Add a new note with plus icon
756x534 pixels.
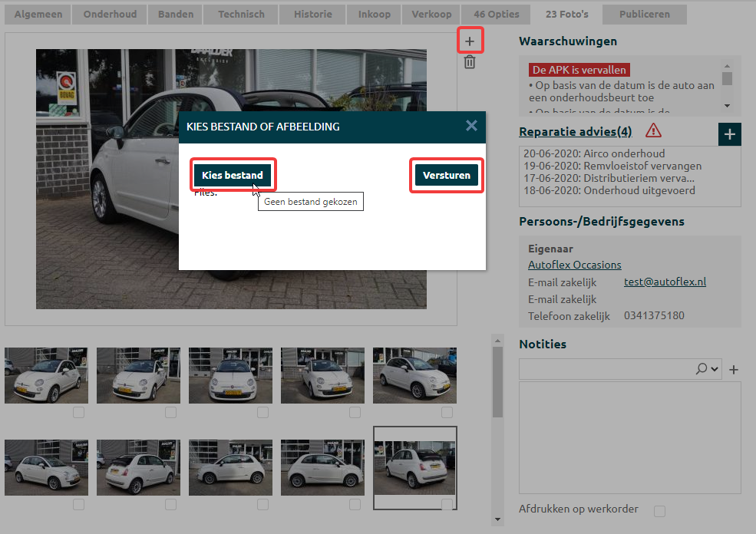pyautogui.click(x=734, y=370)
